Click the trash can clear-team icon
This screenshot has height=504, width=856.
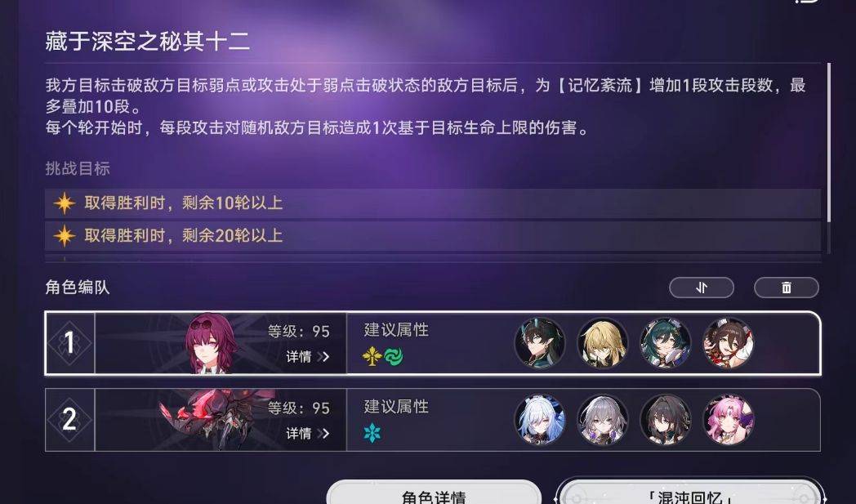[x=786, y=288]
